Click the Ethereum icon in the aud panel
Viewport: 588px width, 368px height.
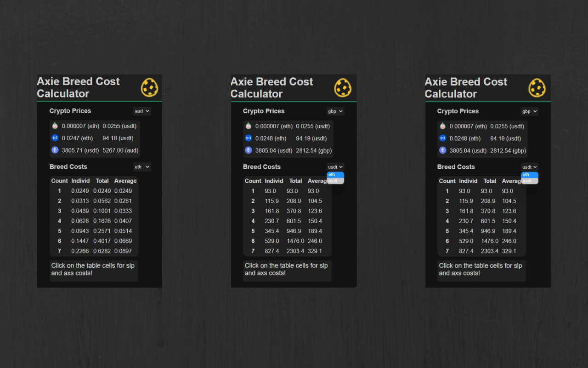click(x=55, y=150)
